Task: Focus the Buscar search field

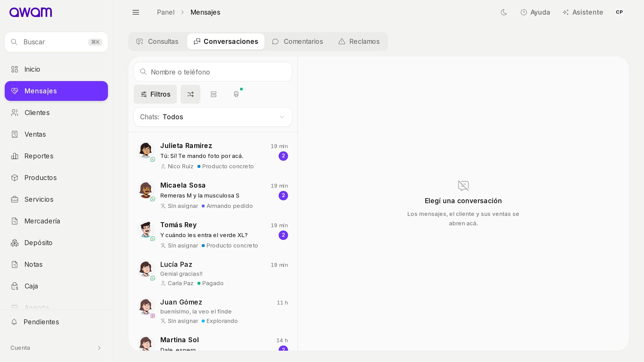Action: (56, 42)
